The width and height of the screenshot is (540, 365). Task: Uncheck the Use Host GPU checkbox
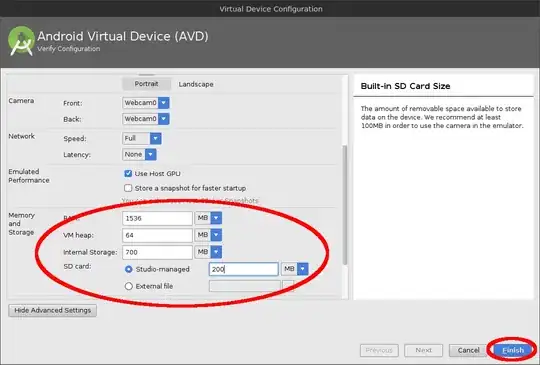pos(128,174)
